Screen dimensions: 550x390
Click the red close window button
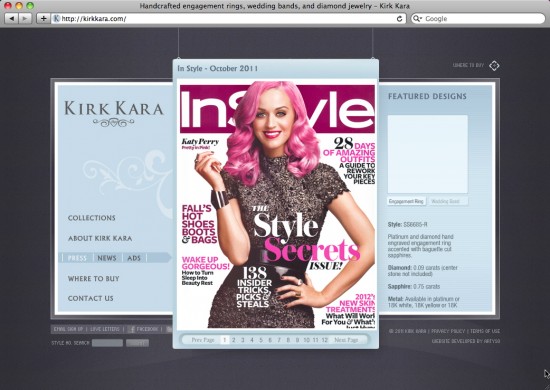[8, 6]
